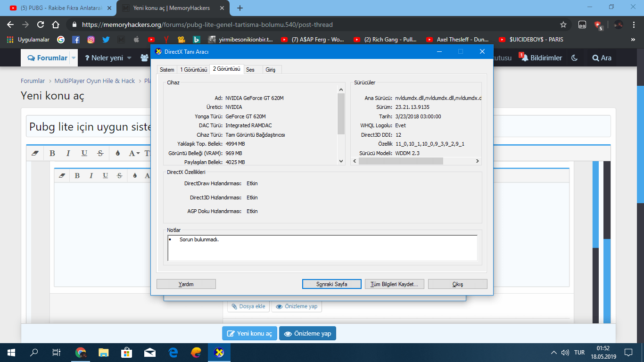Open the forum Ara search
The image size is (644, 362).
coord(602,58)
